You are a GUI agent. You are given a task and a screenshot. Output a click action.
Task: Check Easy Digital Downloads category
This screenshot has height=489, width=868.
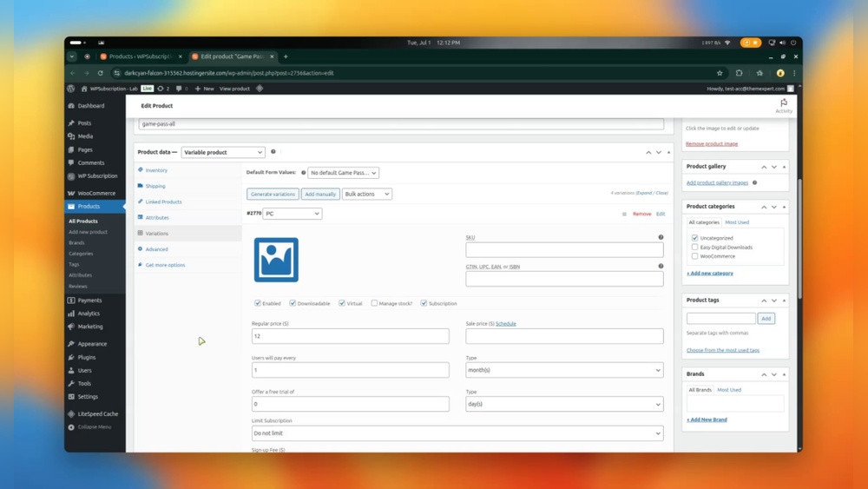[694, 247]
